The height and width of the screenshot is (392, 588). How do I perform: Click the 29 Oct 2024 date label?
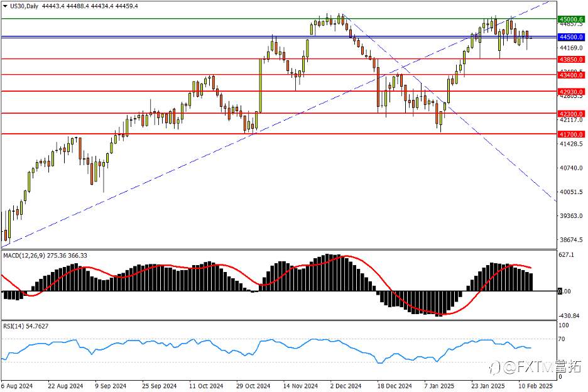click(x=254, y=386)
